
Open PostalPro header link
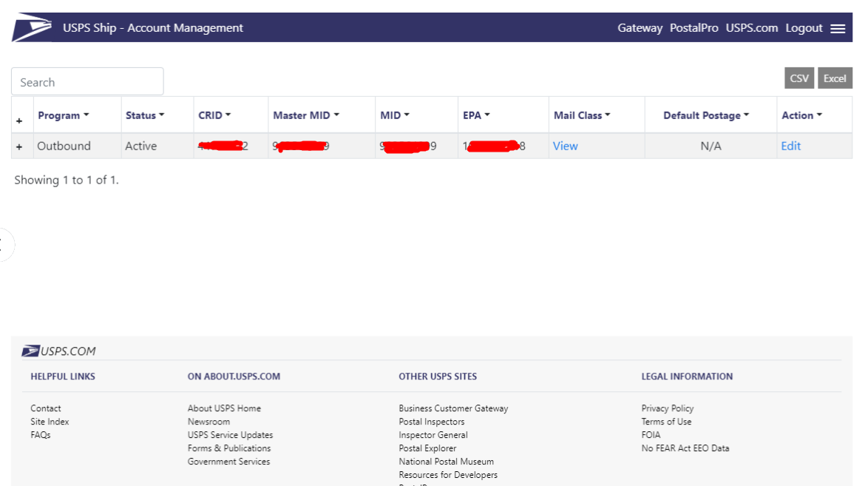coord(694,27)
